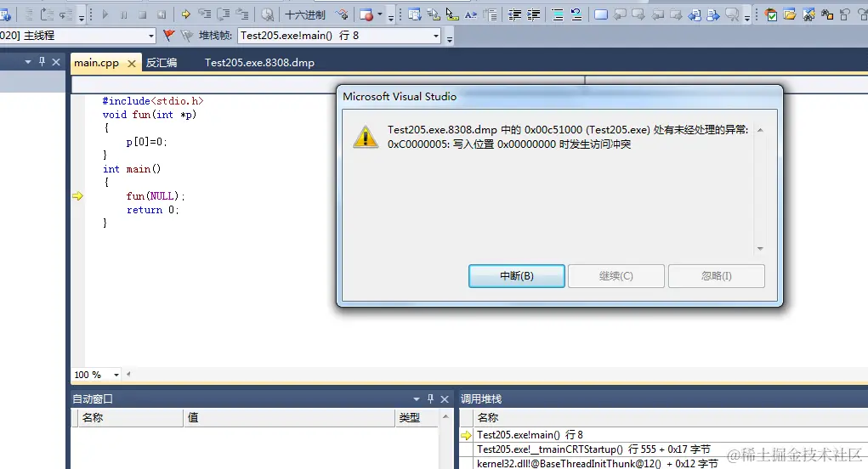Click the Stop Debugging square icon
Screen dimensions: 868x469
(x=142, y=15)
